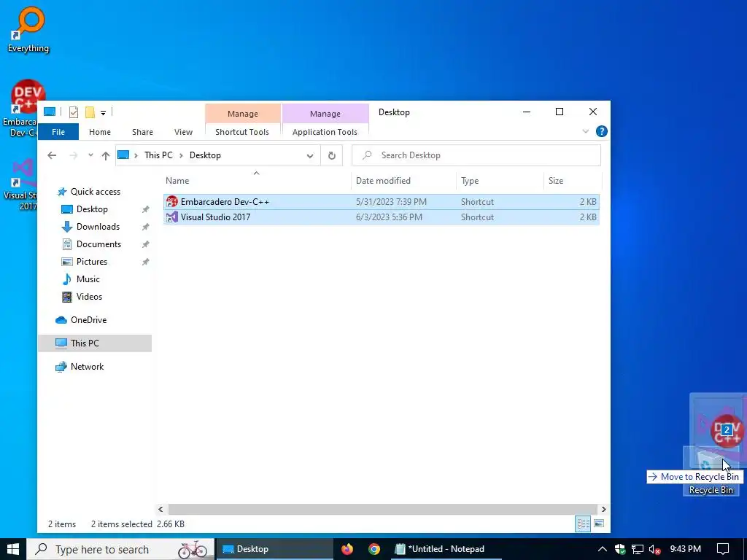Viewport: 747px width, 560px height.
Task: Click the scroll right arrow
Action: pyautogui.click(x=603, y=509)
